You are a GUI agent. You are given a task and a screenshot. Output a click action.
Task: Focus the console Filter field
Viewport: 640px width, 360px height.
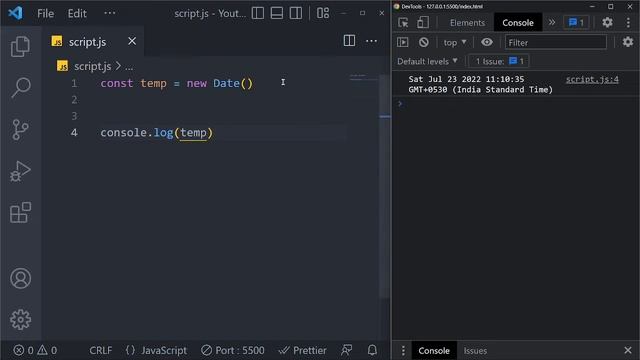556,42
